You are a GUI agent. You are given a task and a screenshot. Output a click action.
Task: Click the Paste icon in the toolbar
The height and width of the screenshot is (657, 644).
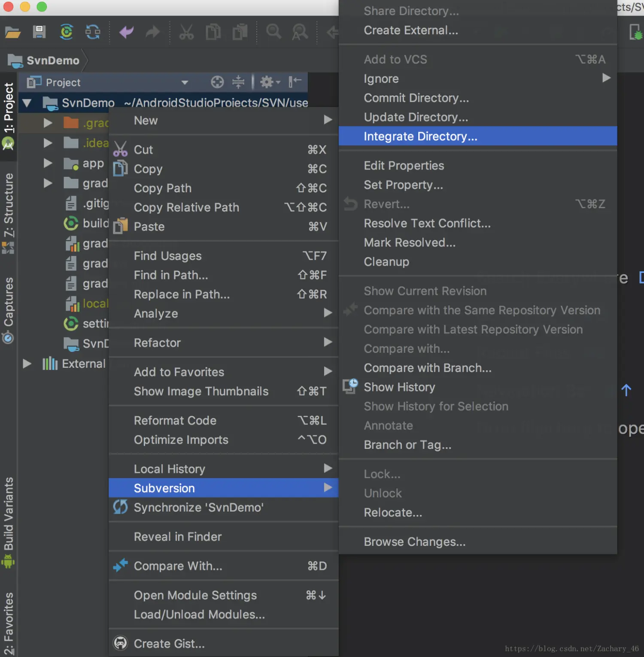click(240, 32)
